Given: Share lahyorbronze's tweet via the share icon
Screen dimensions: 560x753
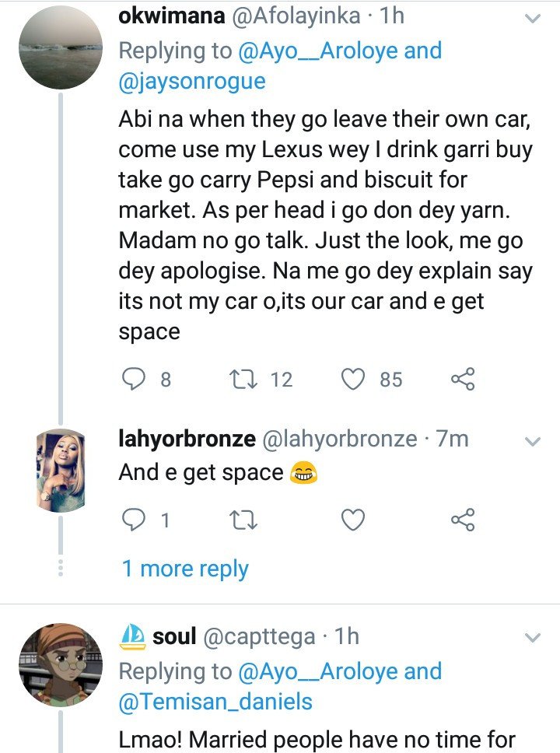Looking at the screenshot, I should click(463, 520).
